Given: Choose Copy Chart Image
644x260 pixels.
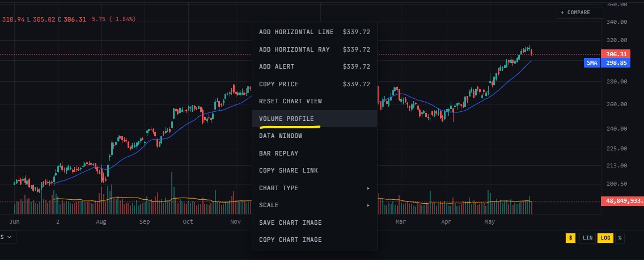Looking at the screenshot, I should 314,240.
